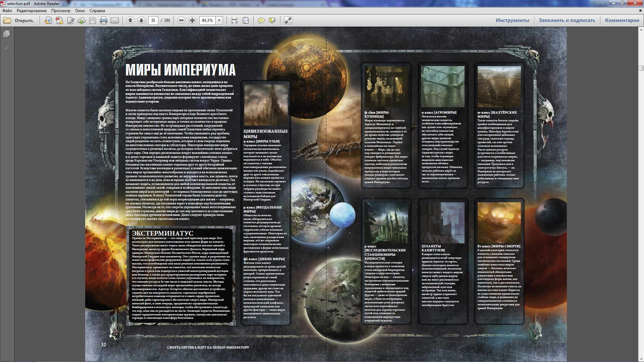Click the convert file to PDF online icon
This screenshot has width=644, height=362.
click(x=48, y=20)
